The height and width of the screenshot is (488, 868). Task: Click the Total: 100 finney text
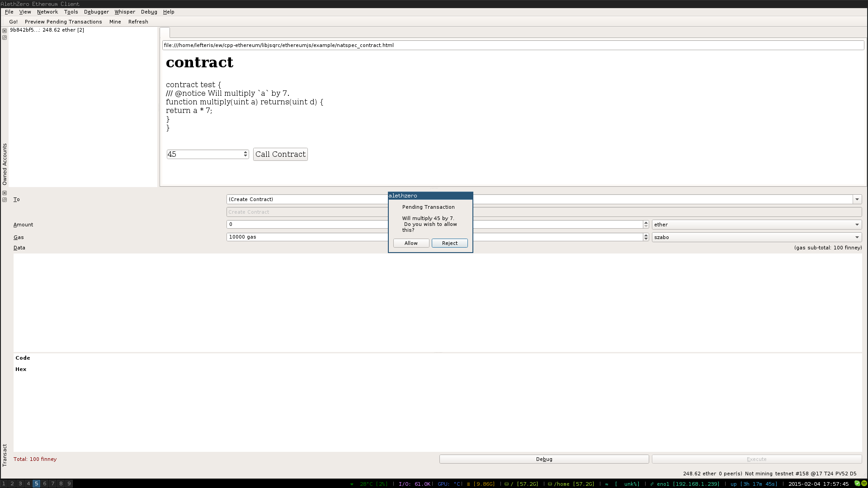point(35,459)
